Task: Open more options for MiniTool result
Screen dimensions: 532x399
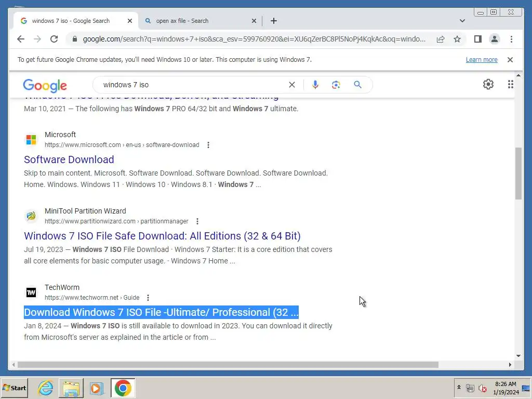Action: click(197, 221)
